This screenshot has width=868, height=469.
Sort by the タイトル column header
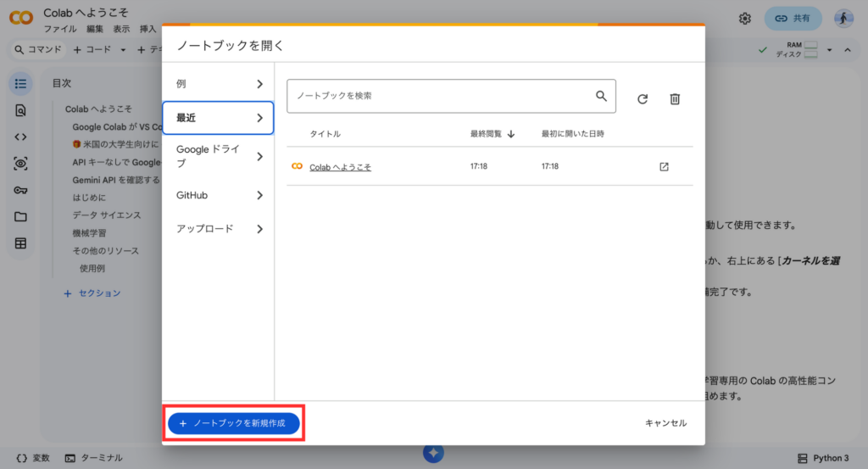[x=325, y=134]
